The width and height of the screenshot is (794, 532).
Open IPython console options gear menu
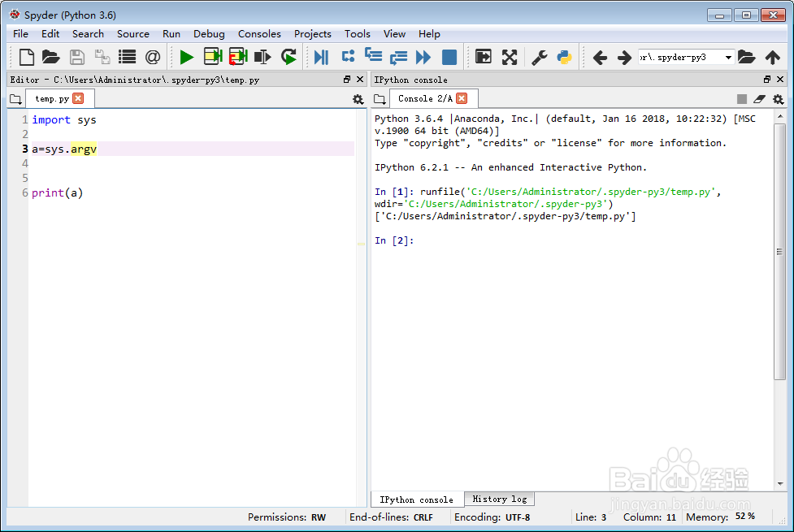tap(779, 99)
